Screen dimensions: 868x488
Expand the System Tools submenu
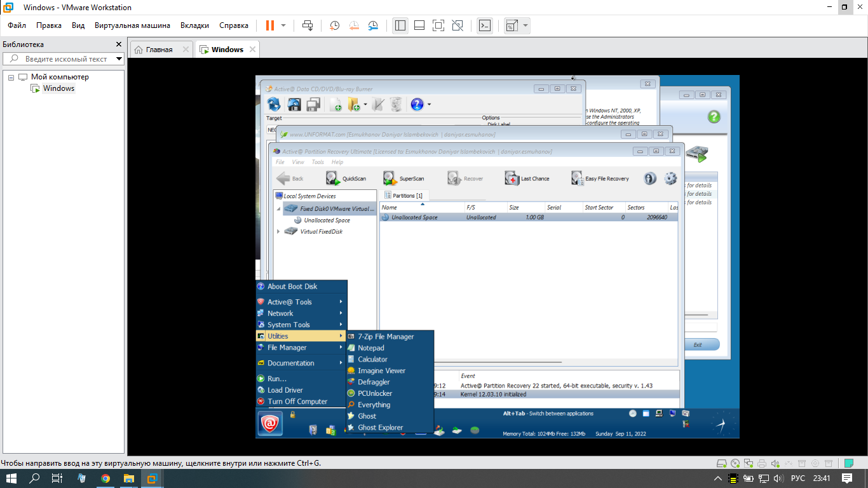[x=301, y=325]
